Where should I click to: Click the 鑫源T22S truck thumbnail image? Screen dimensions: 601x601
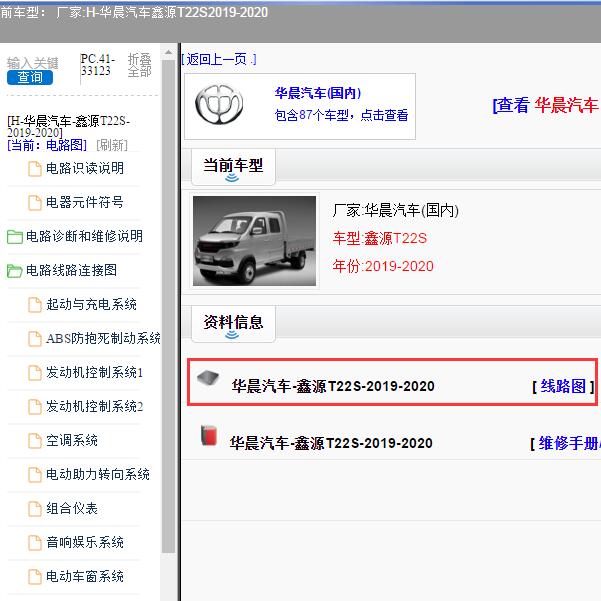pyautogui.click(x=255, y=241)
